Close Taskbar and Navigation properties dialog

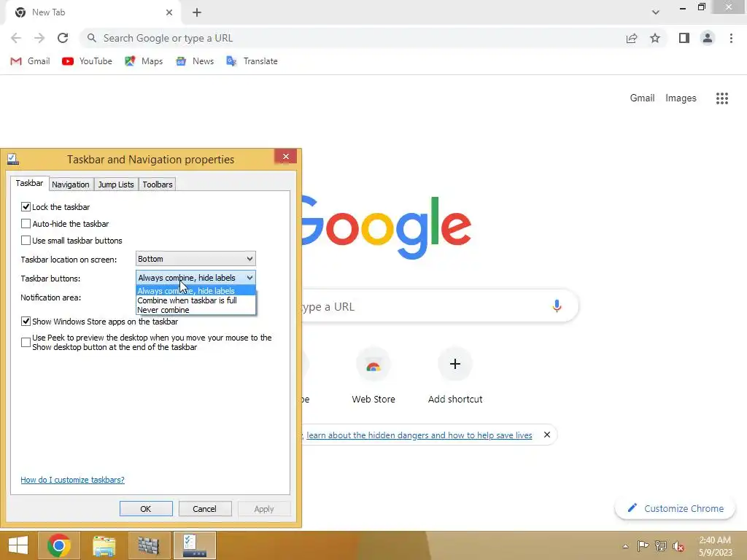pyautogui.click(x=286, y=156)
